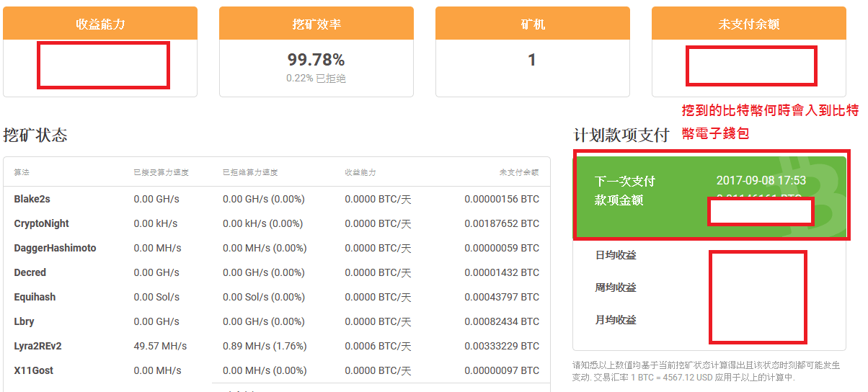868x392 pixels.
Task: Click the 0.00043797 BTC unpaid balance
Action: point(502,297)
